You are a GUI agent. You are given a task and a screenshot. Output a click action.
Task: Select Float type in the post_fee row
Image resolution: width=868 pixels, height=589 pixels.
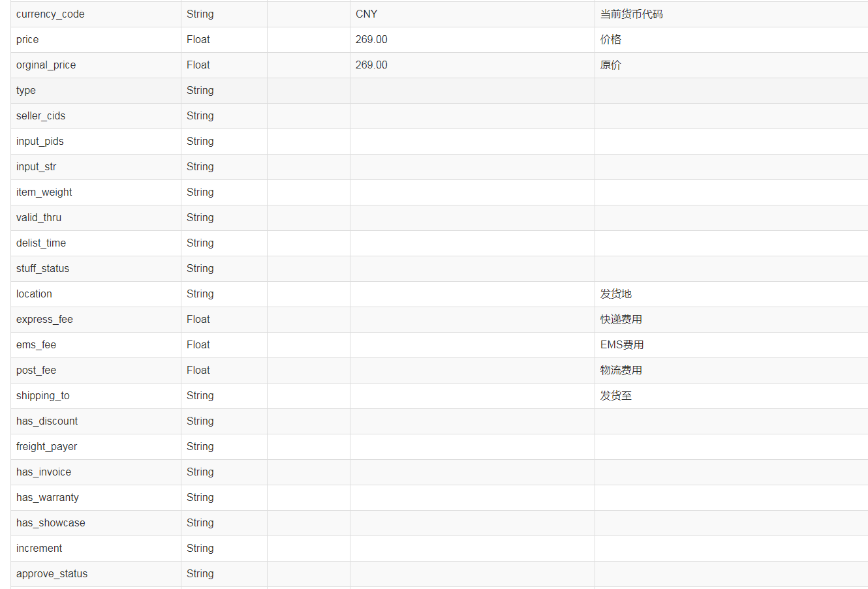tap(198, 370)
